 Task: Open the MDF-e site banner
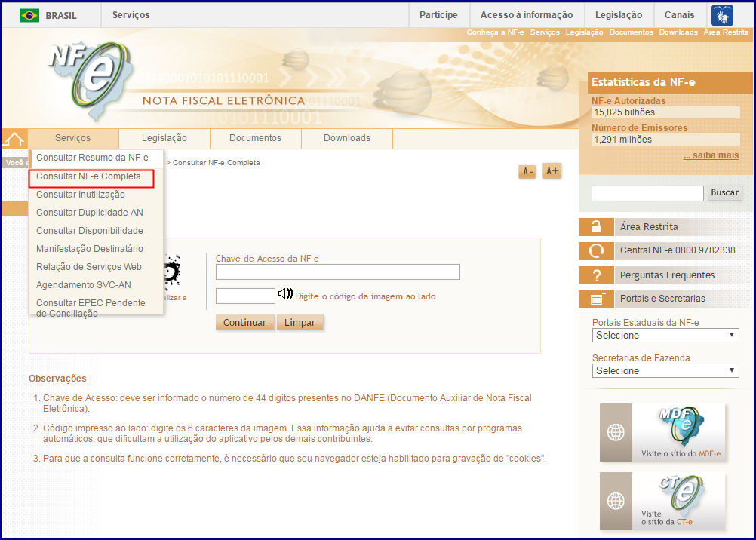point(662,432)
